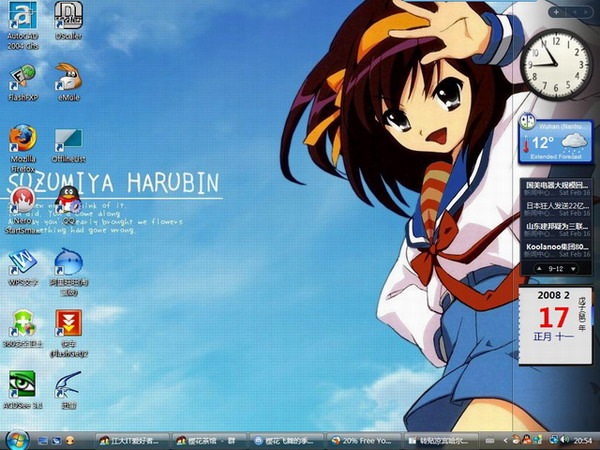Screen dimensions: 600x450
Task: Show previous headlines with the feed up arrow
Action: 539,269
